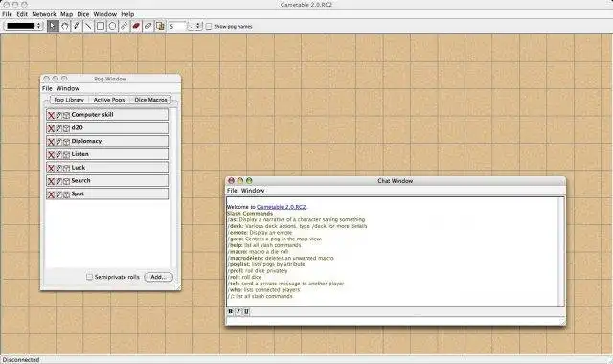Open the main Window menu
This screenshot has height=364, width=613.
(104, 14)
